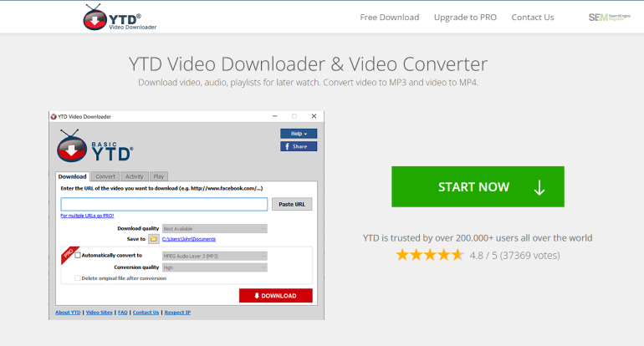Click the down arrow on START NOW
Image resolution: width=644 pixels, height=346 pixels.
click(539, 187)
